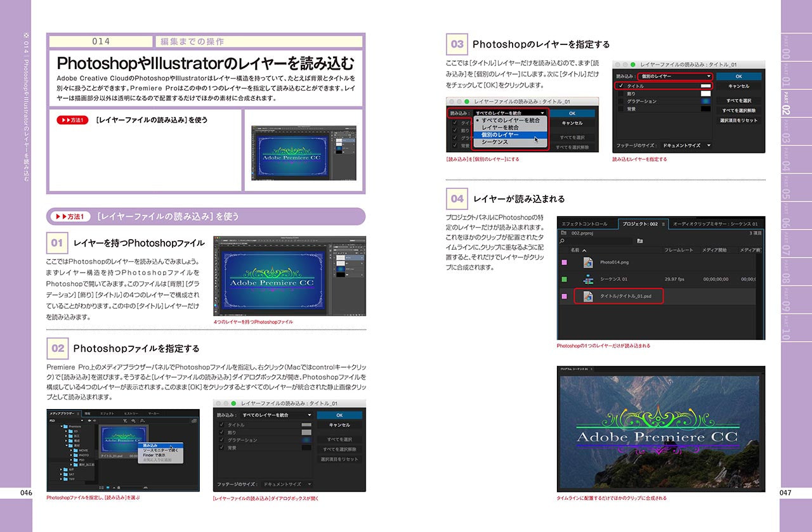Choose 読み込み from the context menu
The image size is (812, 532).
150,446
